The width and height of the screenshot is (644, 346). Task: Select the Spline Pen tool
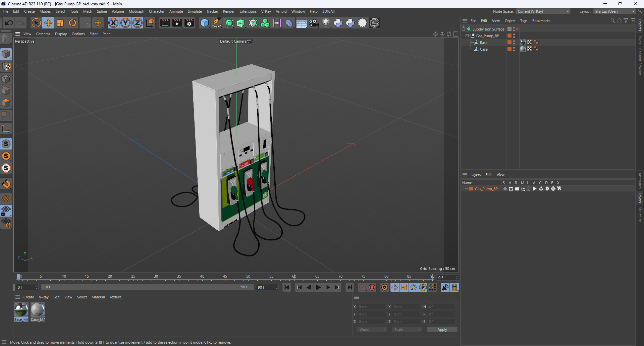tap(217, 23)
